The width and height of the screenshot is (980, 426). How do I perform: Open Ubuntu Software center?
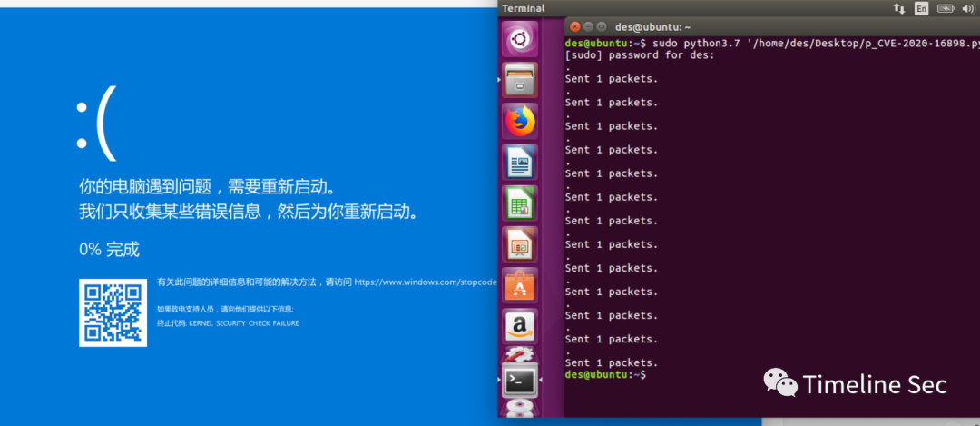coord(520,286)
